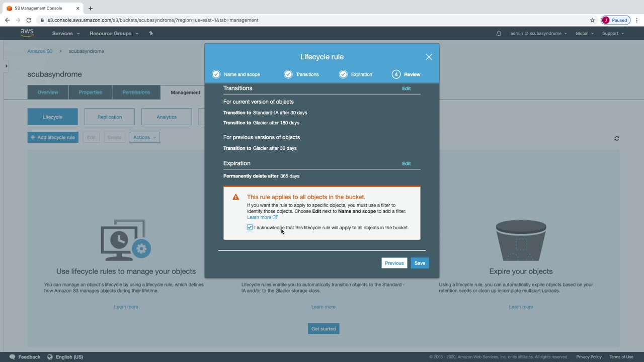Click Learn more under Use lifecycle rules

(126, 307)
